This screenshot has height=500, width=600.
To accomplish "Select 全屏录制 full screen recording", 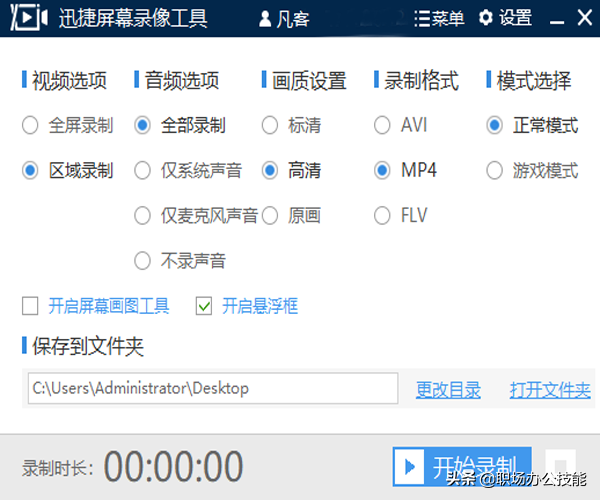I will 68,125.
